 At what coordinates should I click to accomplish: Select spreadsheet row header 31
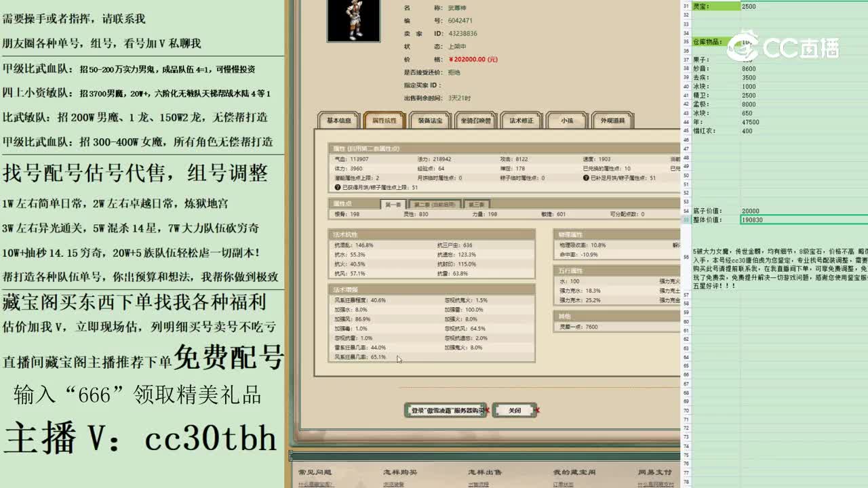686,6
